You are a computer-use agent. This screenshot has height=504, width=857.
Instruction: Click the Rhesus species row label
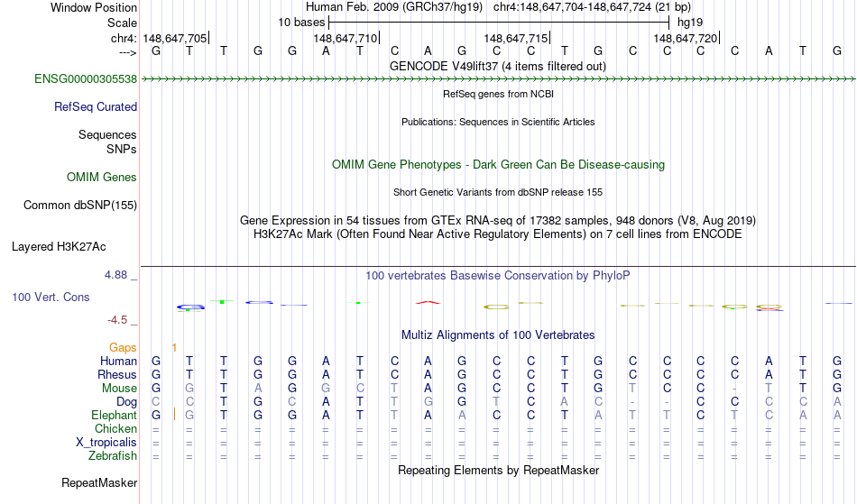[x=117, y=375]
